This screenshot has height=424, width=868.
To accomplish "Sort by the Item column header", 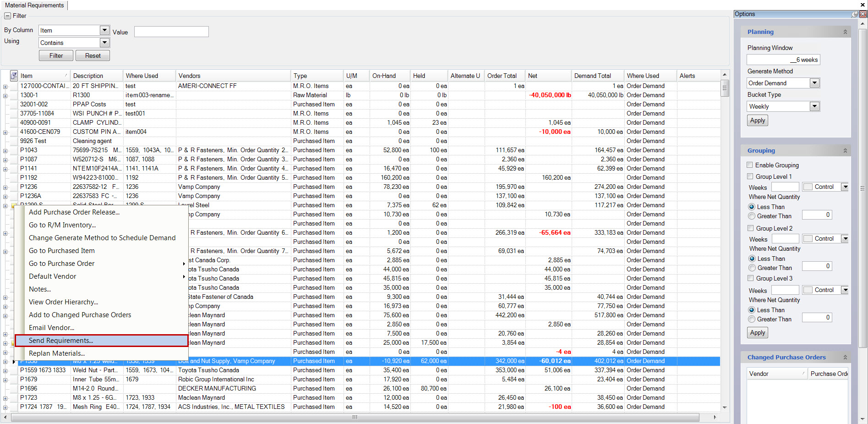I will [44, 76].
